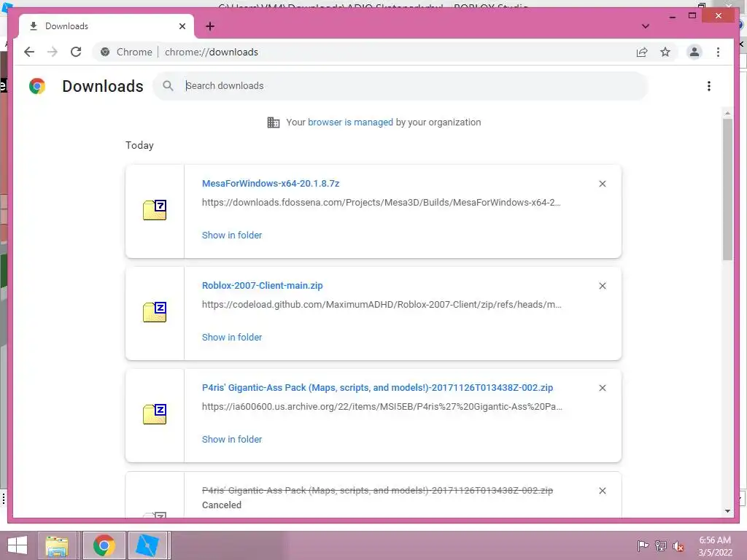Show Roblox-2007-Client-main.zip in folder
Viewport: 747px width, 560px height.
pos(232,337)
